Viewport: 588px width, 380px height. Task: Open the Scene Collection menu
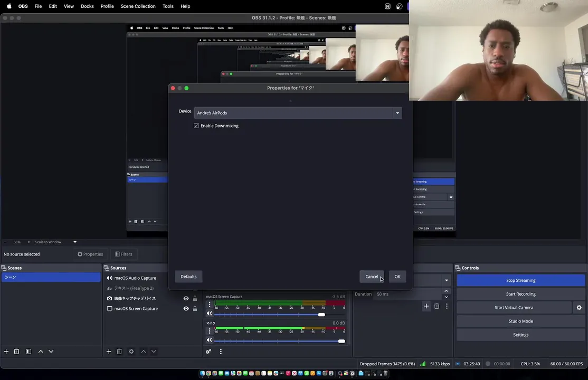pyautogui.click(x=138, y=6)
